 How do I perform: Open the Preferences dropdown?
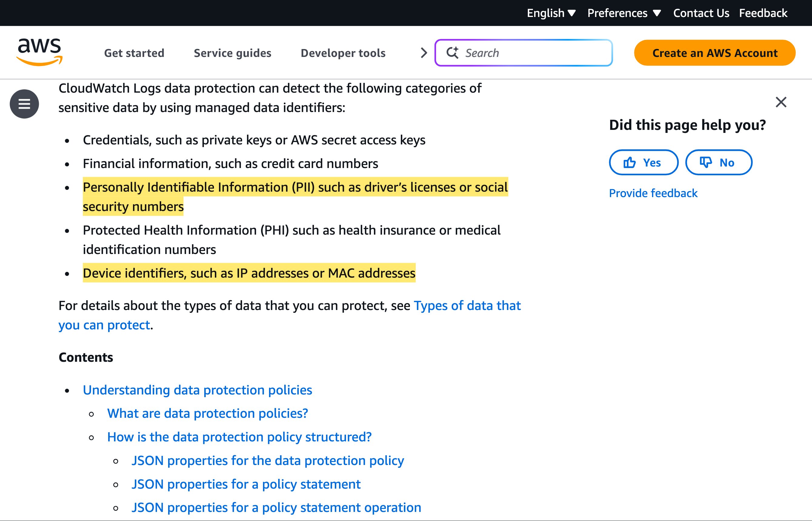pyautogui.click(x=624, y=13)
